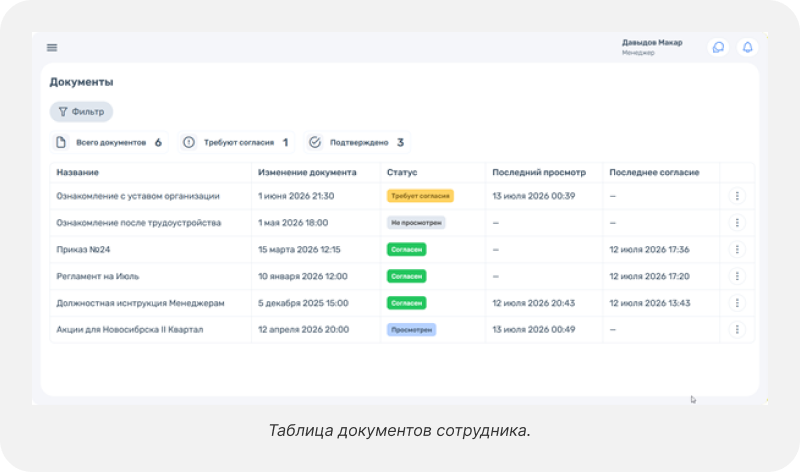800x472 pixels.
Task: Click Согласен badge in Регламент на Июль row
Action: pos(406,276)
